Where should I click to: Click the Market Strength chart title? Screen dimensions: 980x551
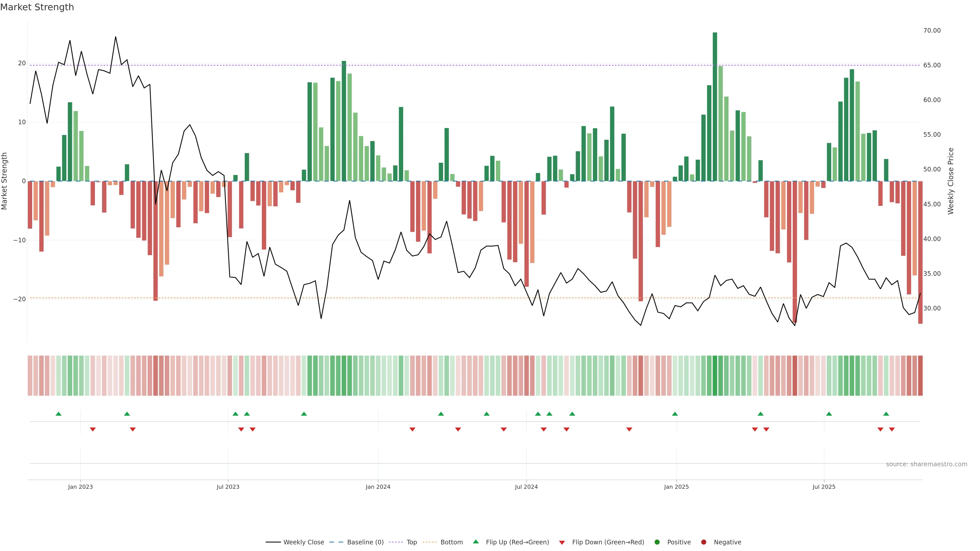click(37, 7)
